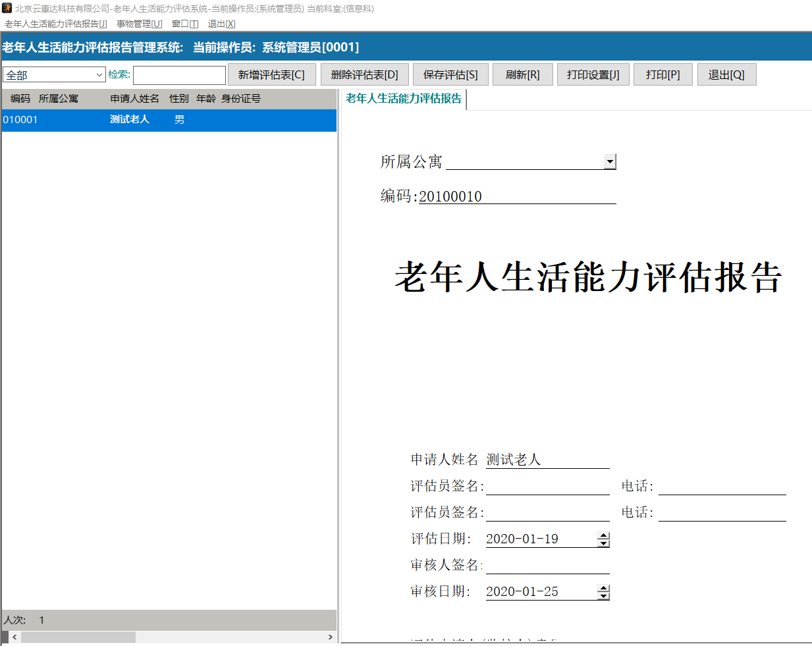Select the 010001 测试老人 row

(x=169, y=120)
